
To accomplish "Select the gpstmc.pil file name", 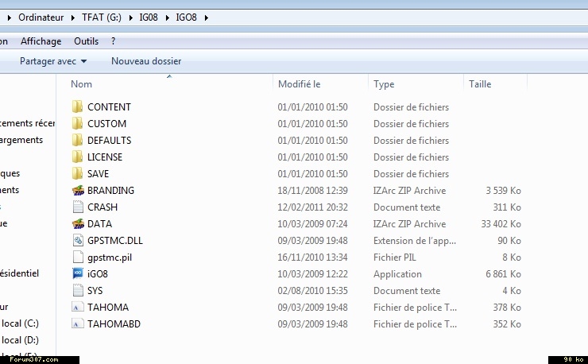I will click(x=110, y=258).
